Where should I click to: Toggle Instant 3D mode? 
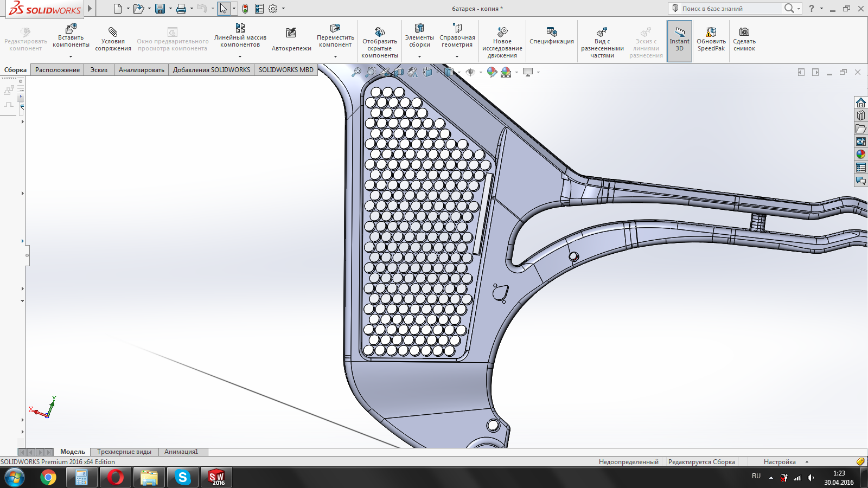pyautogui.click(x=679, y=41)
